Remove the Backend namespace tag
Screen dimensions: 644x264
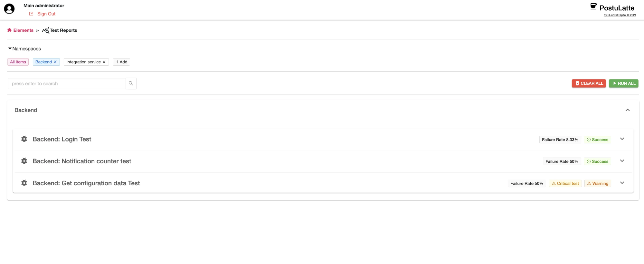click(x=55, y=62)
